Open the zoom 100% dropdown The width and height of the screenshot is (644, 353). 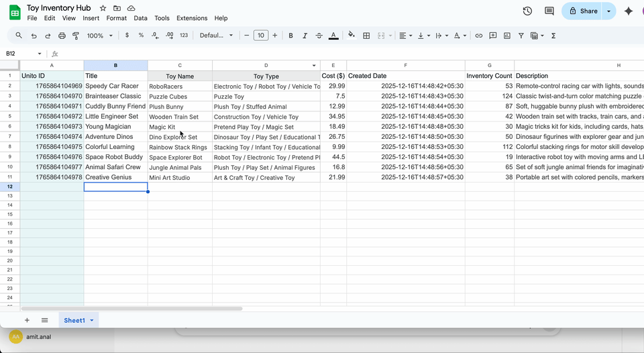99,36
